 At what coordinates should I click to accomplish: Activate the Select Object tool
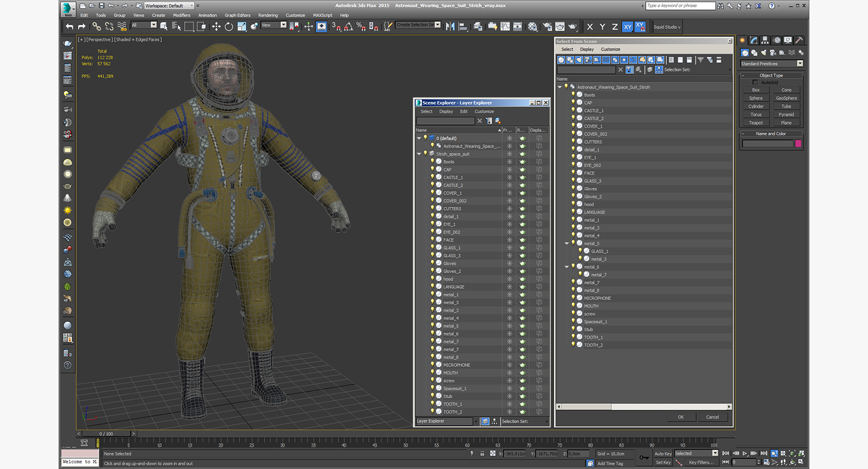click(164, 26)
